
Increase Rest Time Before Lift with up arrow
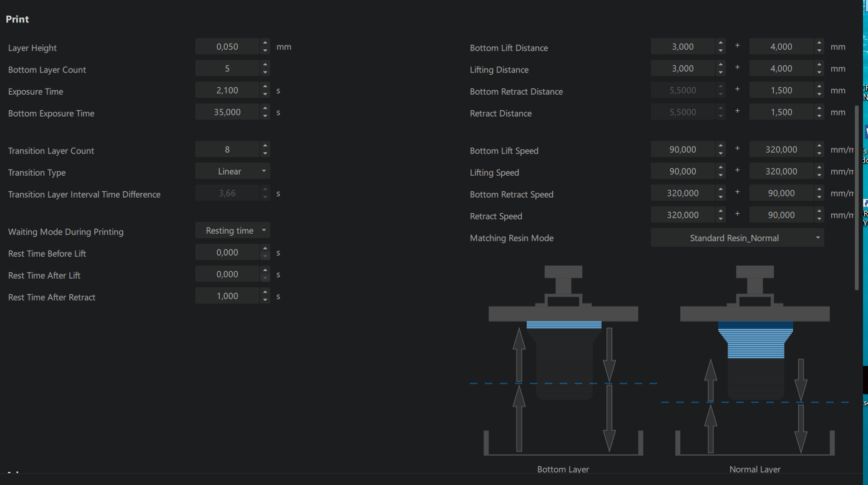[x=265, y=249]
